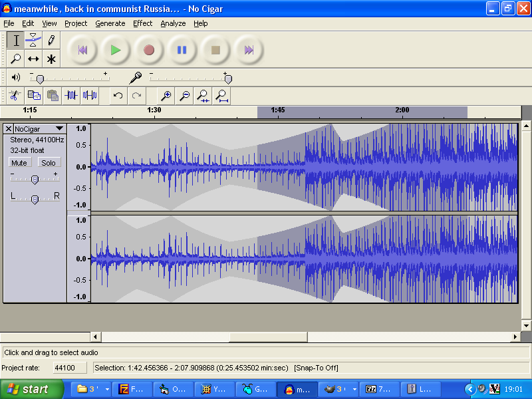The height and width of the screenshot is (399, 532).
Task: Click the Undo arrow icon
Action: [x=118, y=96]
